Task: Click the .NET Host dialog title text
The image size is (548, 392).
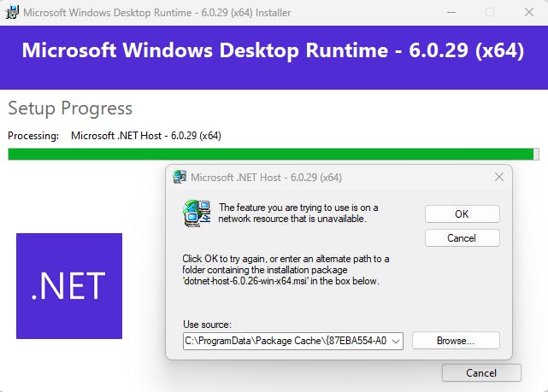Action: 266,178
